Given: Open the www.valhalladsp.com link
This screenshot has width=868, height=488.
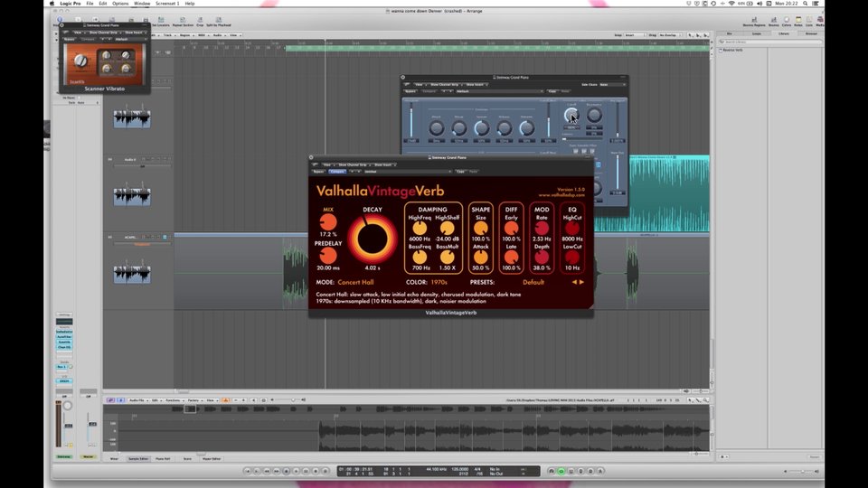Looking at the screenshot, I should (561, 195).
